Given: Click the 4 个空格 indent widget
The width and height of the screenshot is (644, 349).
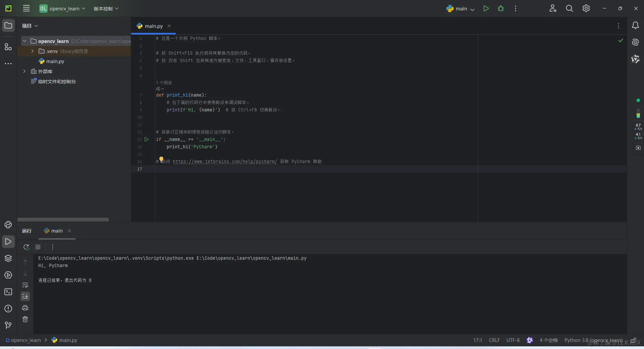Looking at the screenshot, I should (x=548, y=340).
